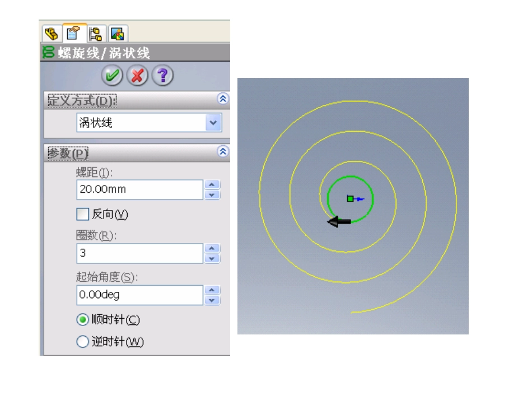Click the 螺距 pitch field showing 20.00mm
Viewport: 532px width, 400px height.
point(140,189)
